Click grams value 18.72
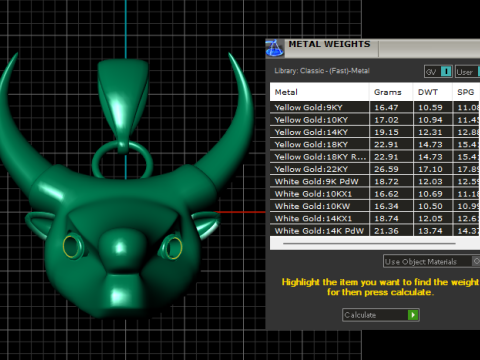 coord(386,181)
